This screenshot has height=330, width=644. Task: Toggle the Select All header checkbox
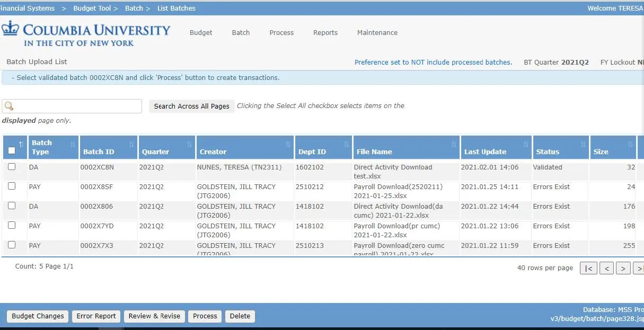[x=12, y=150]
